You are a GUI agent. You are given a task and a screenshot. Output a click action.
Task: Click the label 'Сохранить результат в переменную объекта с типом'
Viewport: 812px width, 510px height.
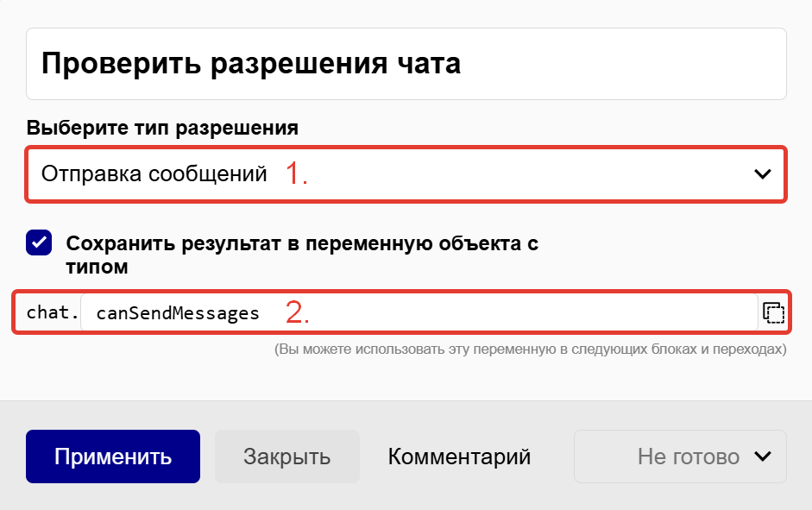(x=302, y=255)
